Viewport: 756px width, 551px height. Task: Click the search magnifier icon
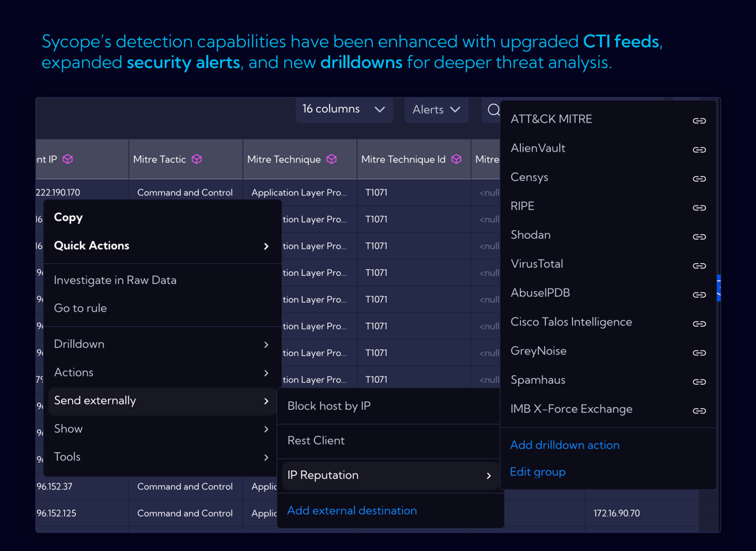(x=493, y=110)
